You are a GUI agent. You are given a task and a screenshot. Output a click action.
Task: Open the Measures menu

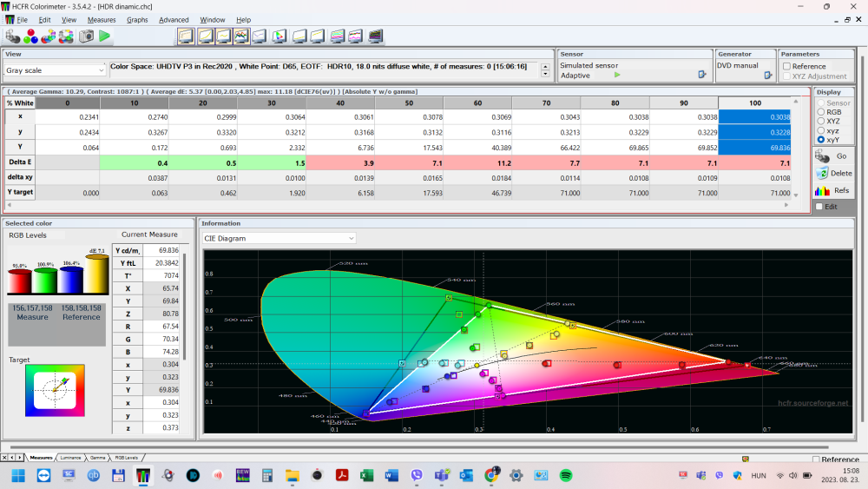pos(102,19)
